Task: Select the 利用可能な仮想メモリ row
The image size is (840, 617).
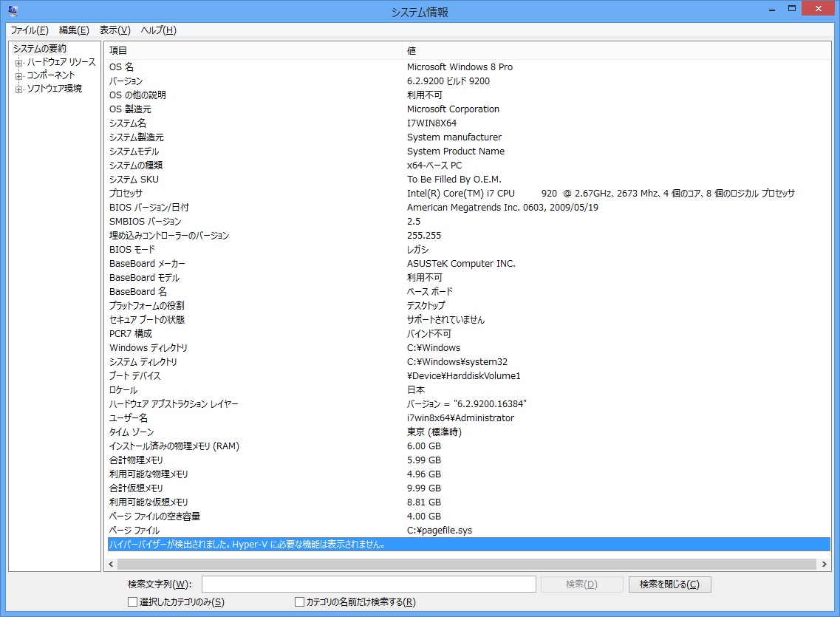Action: (468, 502)
